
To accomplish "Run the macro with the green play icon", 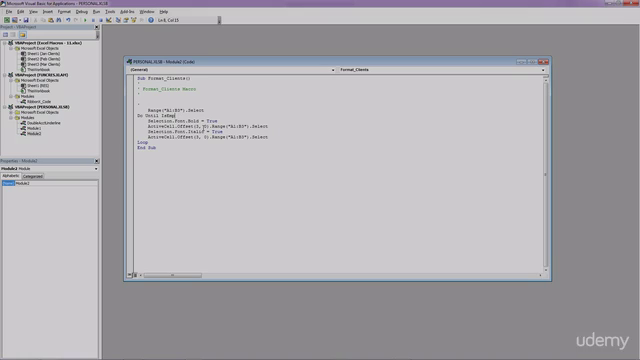I will pyautogui.click(x=85, y=20).
